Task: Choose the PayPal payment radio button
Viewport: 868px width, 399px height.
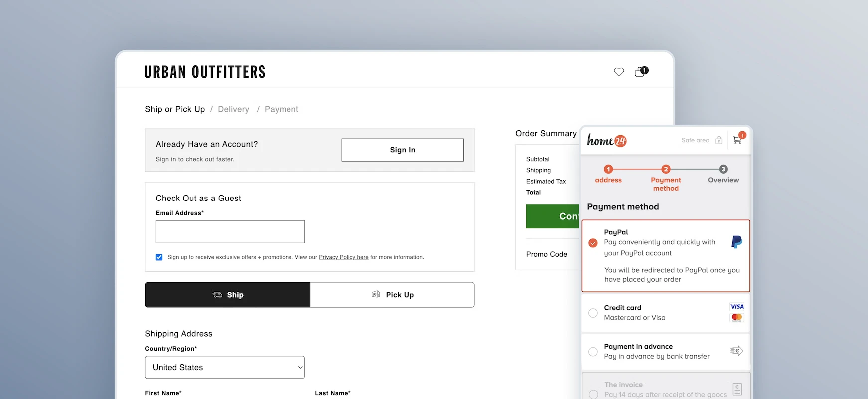Action: (x=593, y=243)
